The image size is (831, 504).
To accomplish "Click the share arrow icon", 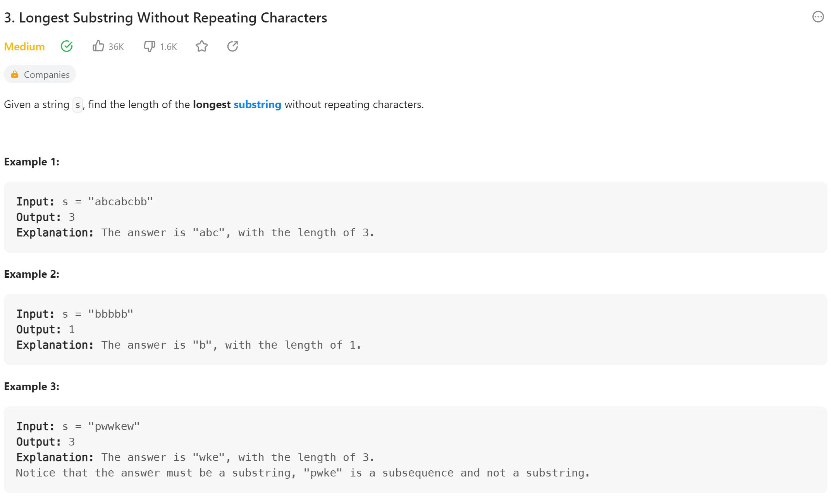I will point(232,46).
